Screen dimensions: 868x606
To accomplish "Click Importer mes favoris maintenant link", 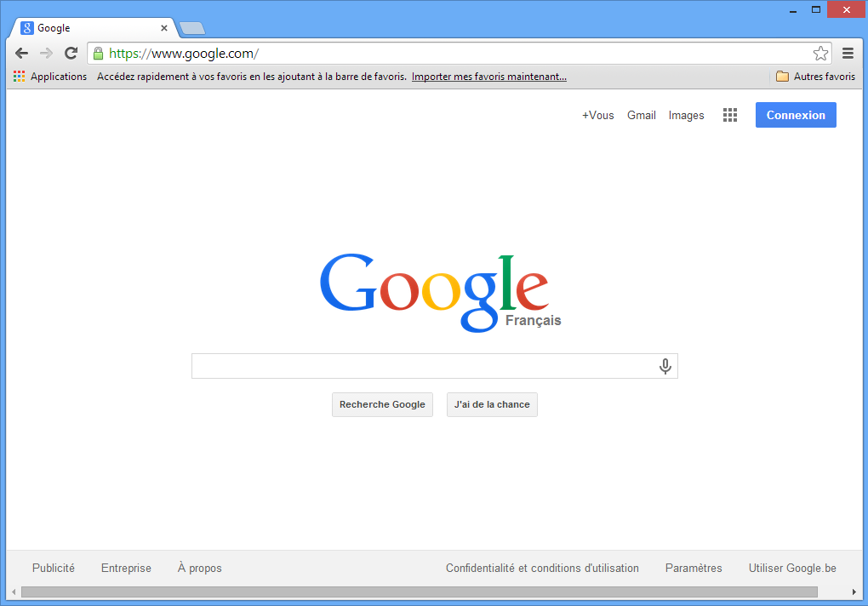I will tap(488, 77).
